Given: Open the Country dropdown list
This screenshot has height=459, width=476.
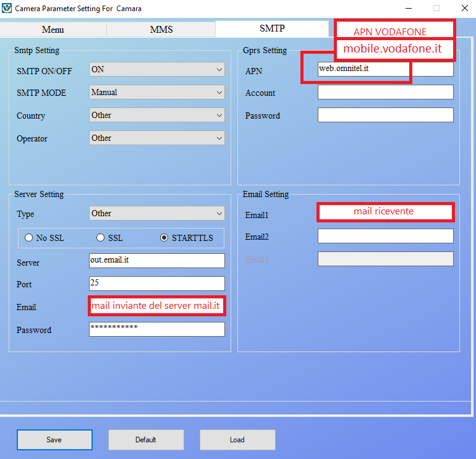Looking at the screenshot, I should tap(156, 116).
